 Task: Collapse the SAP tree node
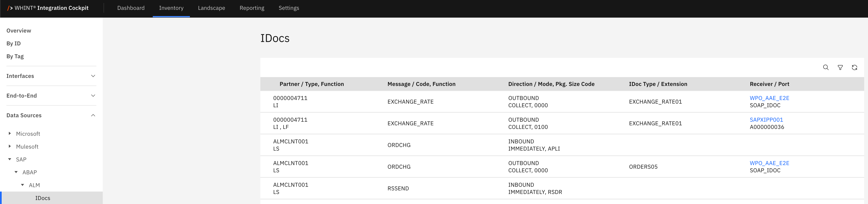pyautogui.click(x=10, y=159)
